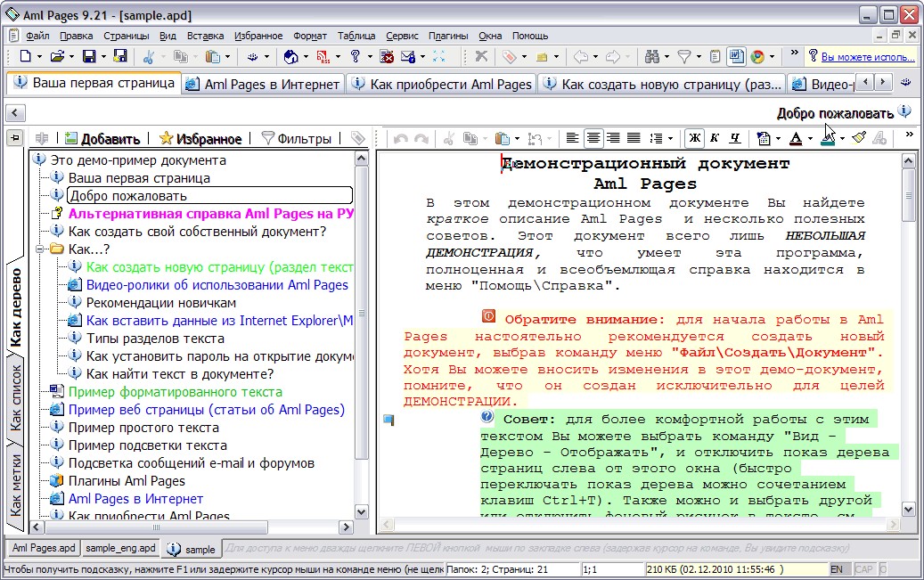Viewport: 924px width, 580px height.
Task: Click the plugin icon left of the home icon
Action: [253, 57]
